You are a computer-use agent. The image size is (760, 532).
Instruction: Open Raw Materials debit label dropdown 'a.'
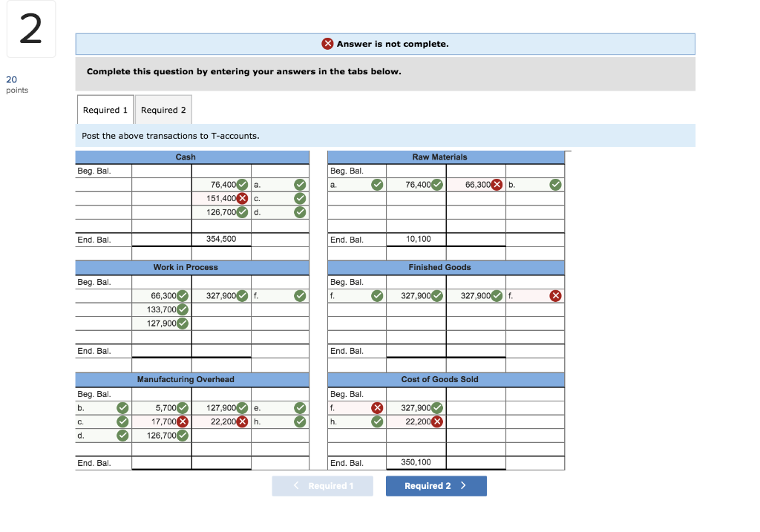(357, 185)
